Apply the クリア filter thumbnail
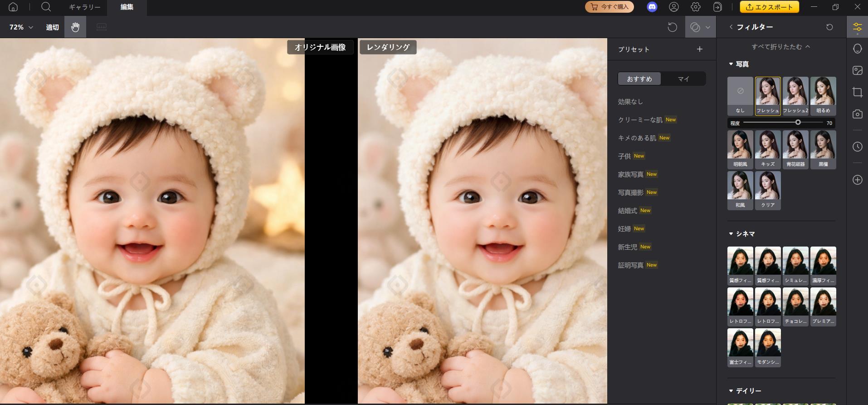The width and height of the screenshot is (868, 405). pos(768,191)
